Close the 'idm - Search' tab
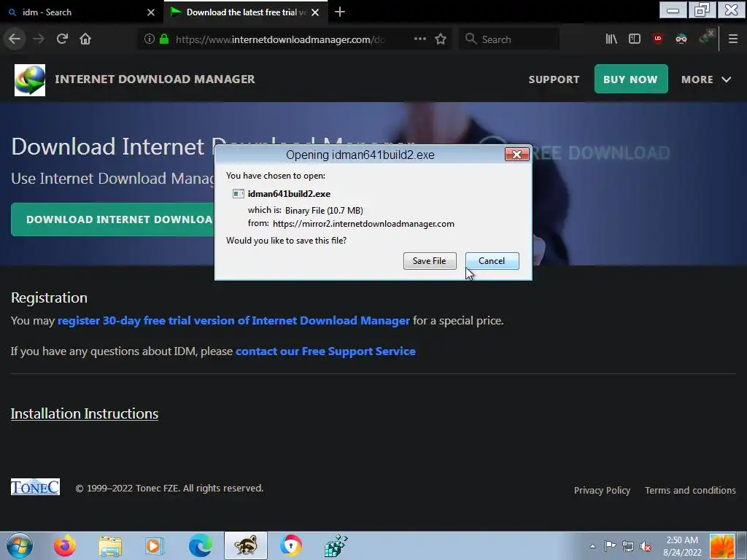747x560 pixels. [151, 12]
